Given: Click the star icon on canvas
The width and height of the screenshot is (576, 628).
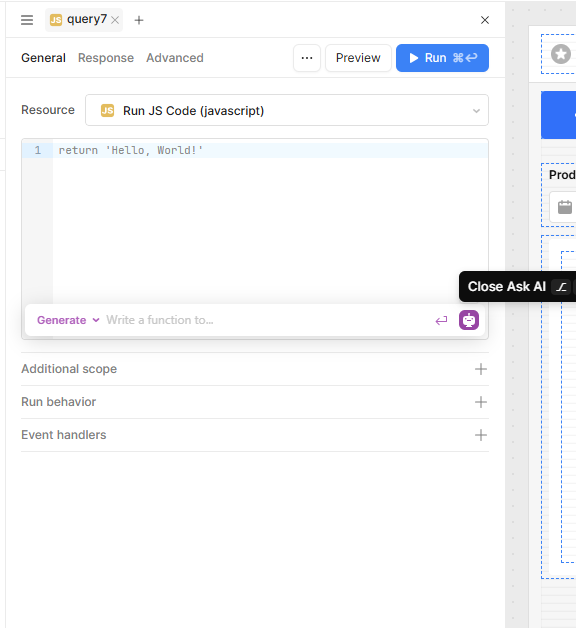Looking at the screenshot, I should tap(561, 54).
